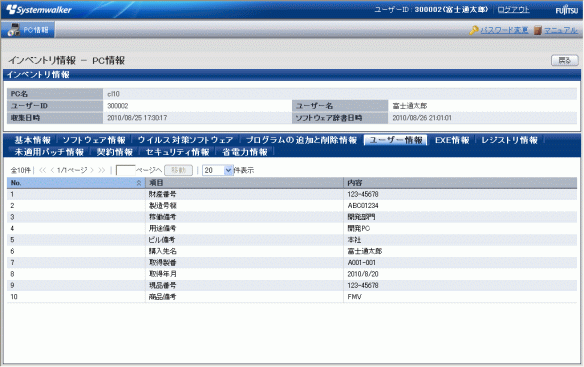The image size is (584, 367).
Task: Click the Fujitsu logo
Action: pyautogui.click(x=566, y=10)
